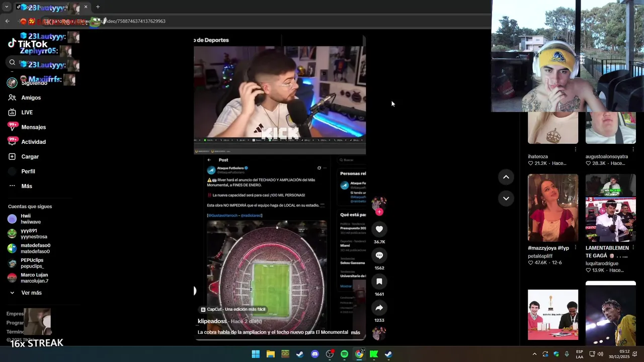Open a new browser tab

coord(98,7)
